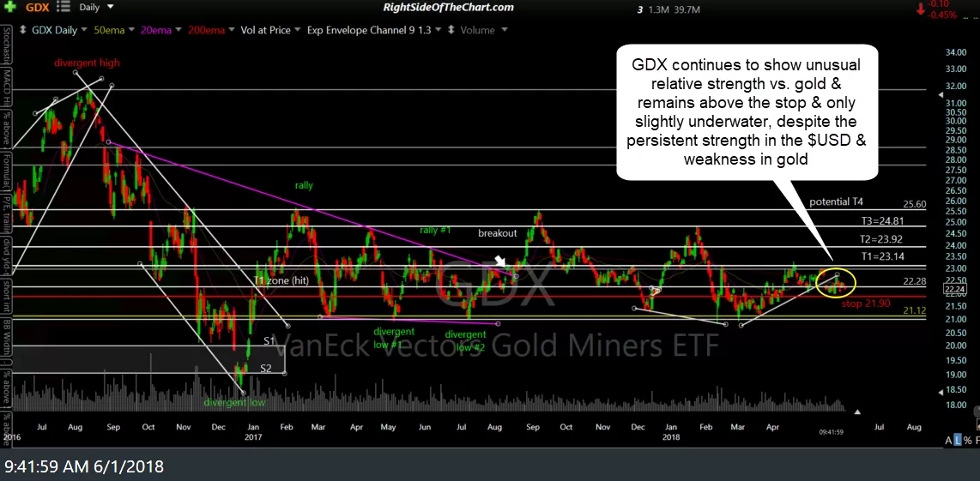Screen dimensions: 980x481
Task: Select the T3=24.81 target label
Action: [x=882, y=220]
